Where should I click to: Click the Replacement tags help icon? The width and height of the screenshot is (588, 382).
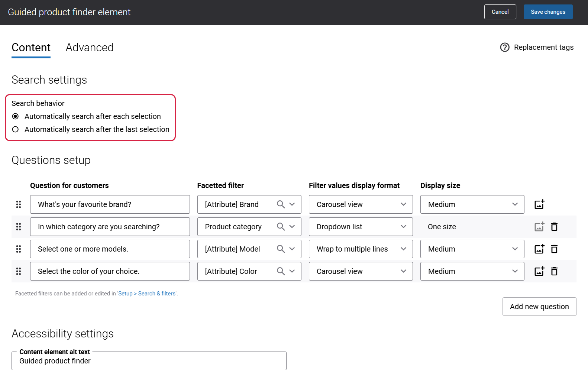(x=504, y=47)
